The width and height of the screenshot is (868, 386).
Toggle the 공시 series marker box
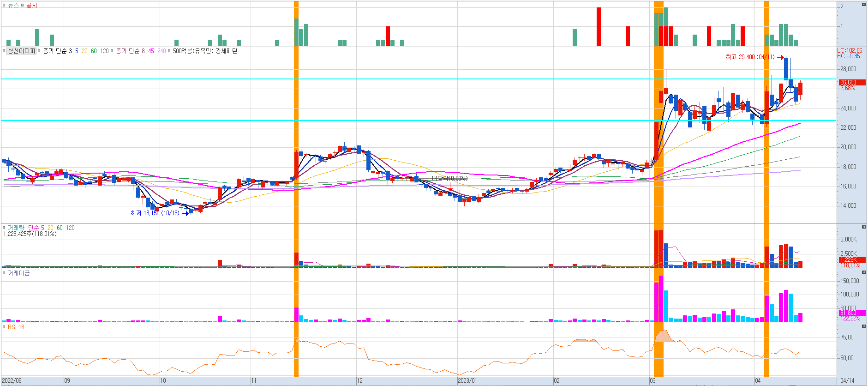22,5
